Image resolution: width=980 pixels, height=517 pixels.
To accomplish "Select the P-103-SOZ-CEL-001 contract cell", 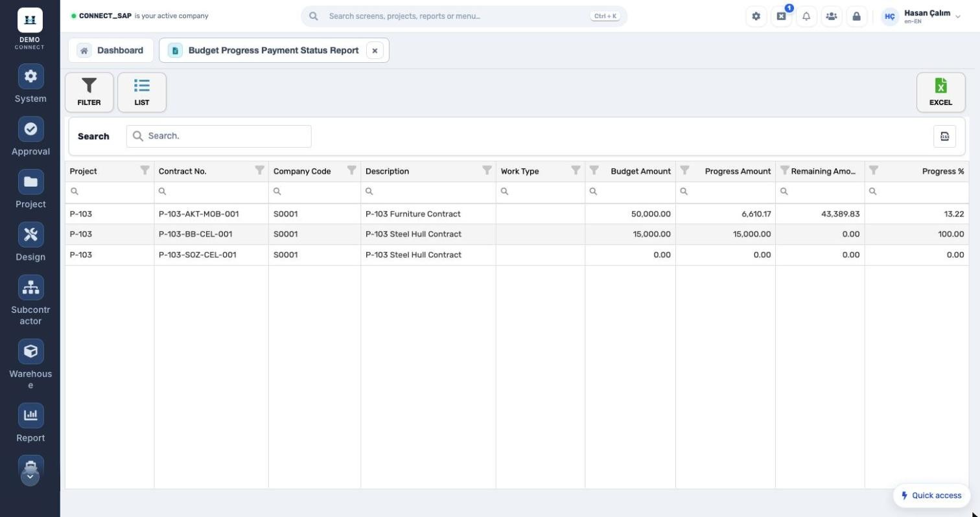I will 211,255.
